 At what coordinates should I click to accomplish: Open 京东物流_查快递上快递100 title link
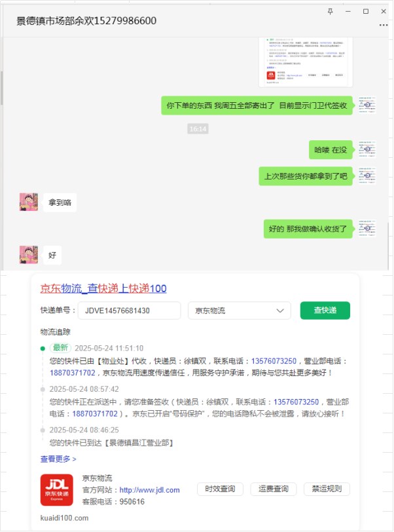pos(103,288)
